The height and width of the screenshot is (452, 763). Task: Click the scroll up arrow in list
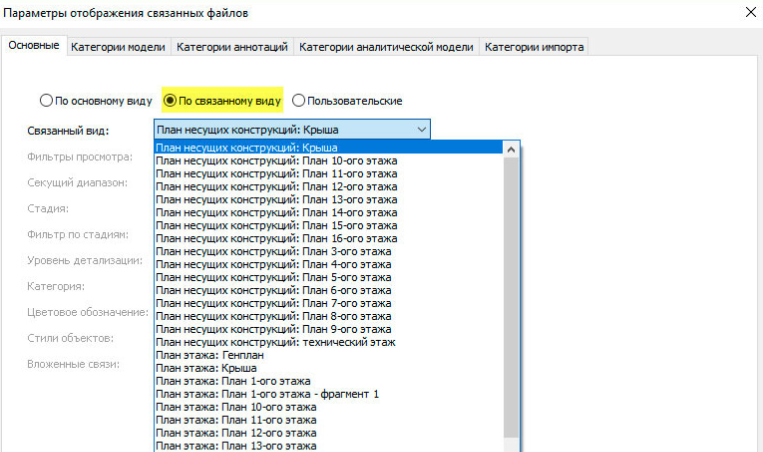click(x=511, y=149)
